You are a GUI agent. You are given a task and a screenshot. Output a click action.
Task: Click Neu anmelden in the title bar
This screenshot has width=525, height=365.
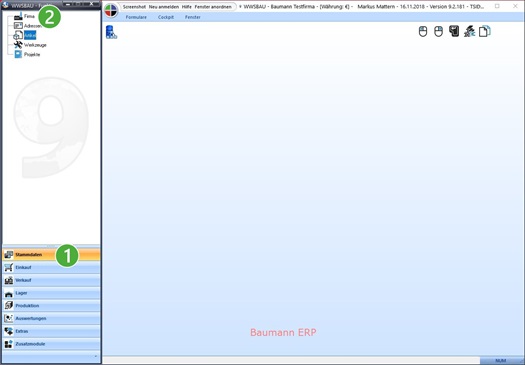pyautogui.click(x=164, y=7)
